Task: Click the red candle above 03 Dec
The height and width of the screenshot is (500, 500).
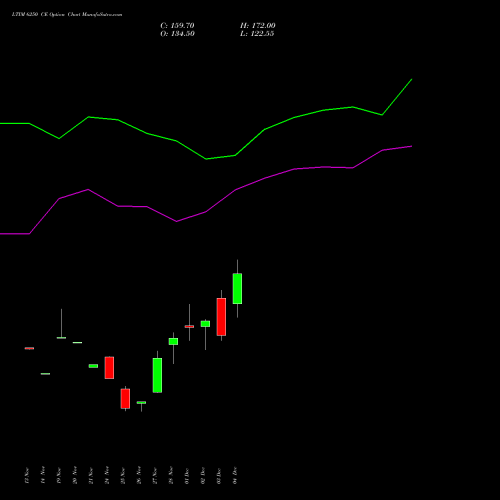Action: pos(221,317)
